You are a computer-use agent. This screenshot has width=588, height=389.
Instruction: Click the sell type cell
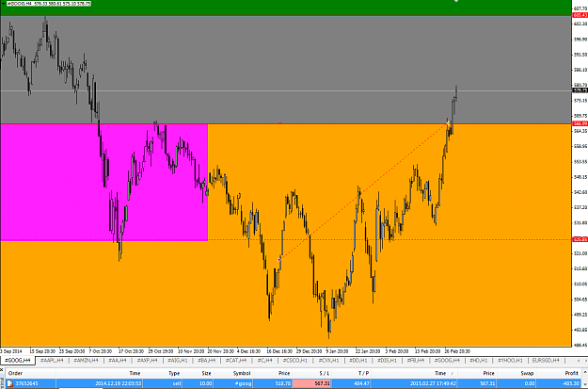click(x=177, y=383)
